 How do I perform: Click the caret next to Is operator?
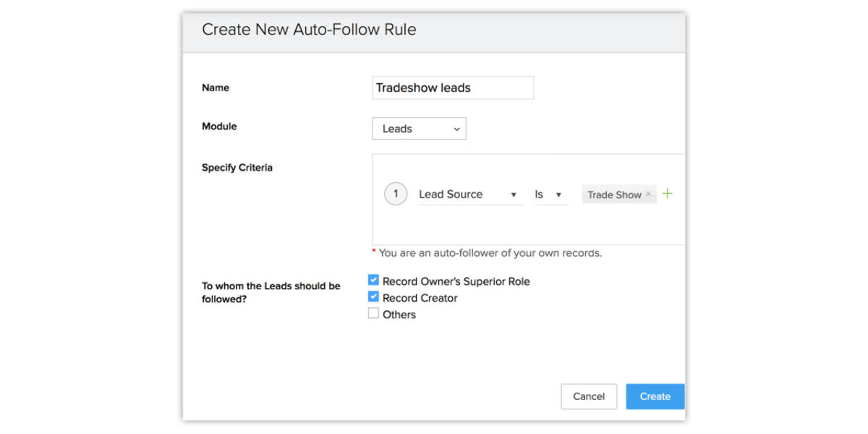click(558, 195)
